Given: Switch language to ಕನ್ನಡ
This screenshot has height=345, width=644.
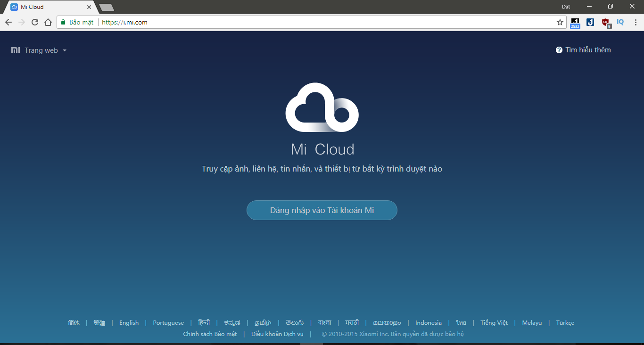Looking at the screenshot, I should 232,323.
